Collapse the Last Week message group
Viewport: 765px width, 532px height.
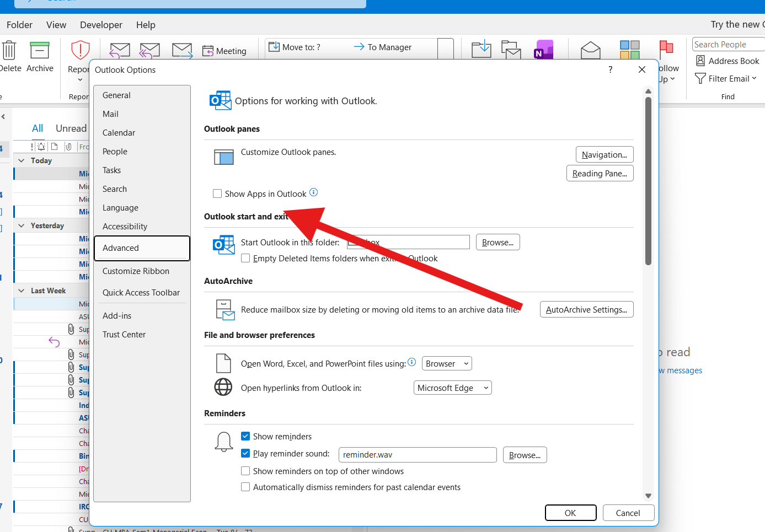pyautogui.click(x=22, y=291)
